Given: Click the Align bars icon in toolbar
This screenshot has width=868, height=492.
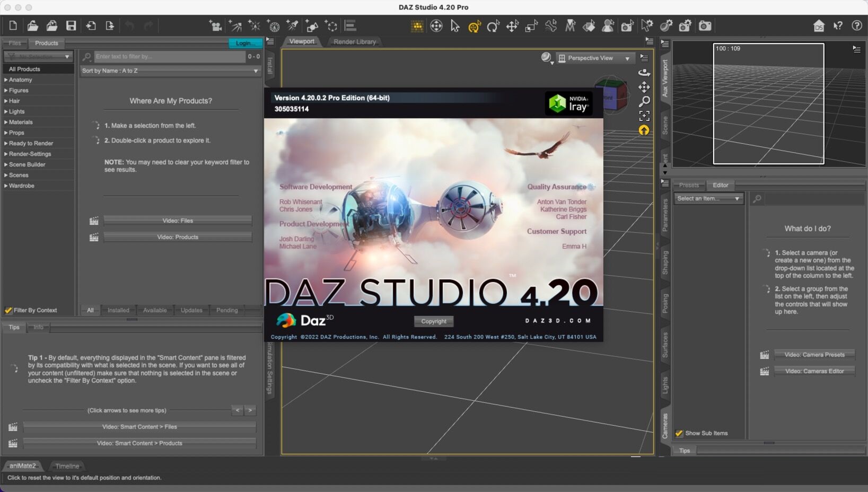Looking at the screenshot, I should point(350,25).
